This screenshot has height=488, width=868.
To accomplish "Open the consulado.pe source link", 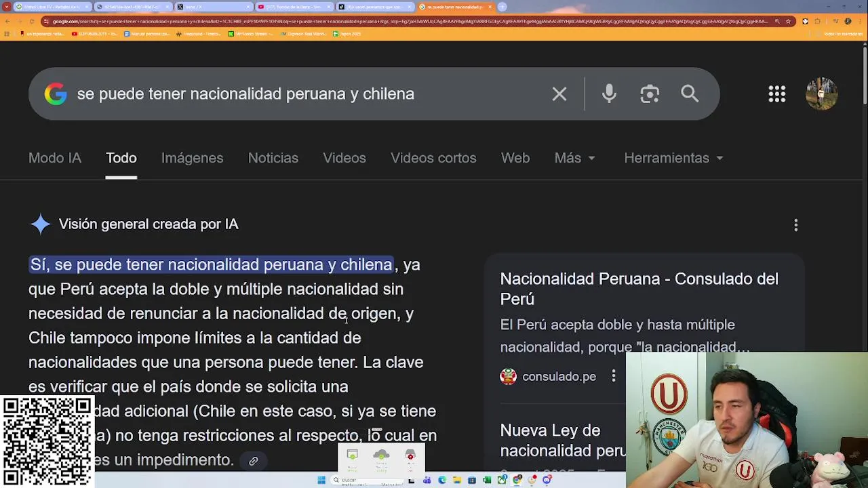I will click(x=559, y=376).
